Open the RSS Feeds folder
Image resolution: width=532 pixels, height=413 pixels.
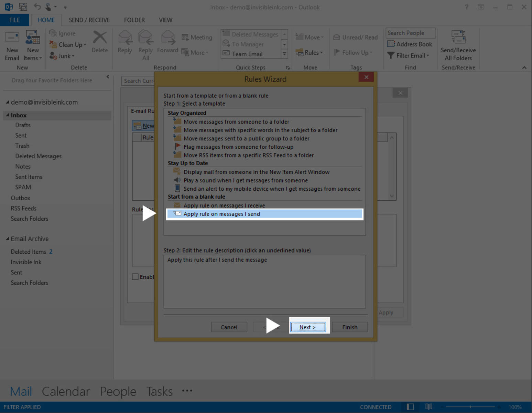pyautogui.click(x=23, y=209)
